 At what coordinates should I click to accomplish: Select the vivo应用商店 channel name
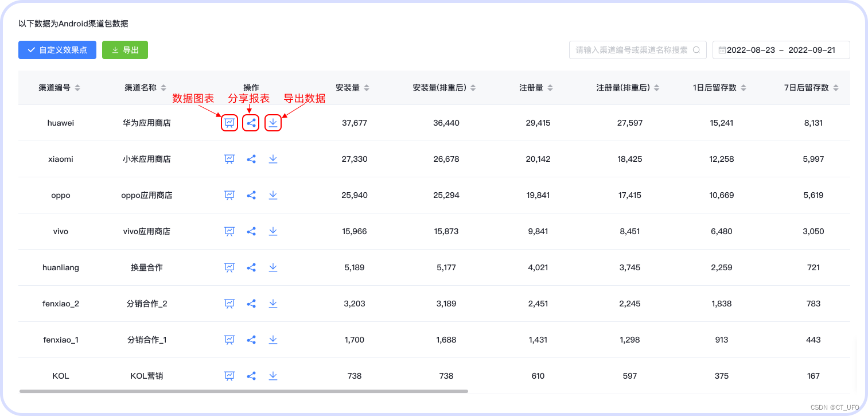(x=147, y=231)
